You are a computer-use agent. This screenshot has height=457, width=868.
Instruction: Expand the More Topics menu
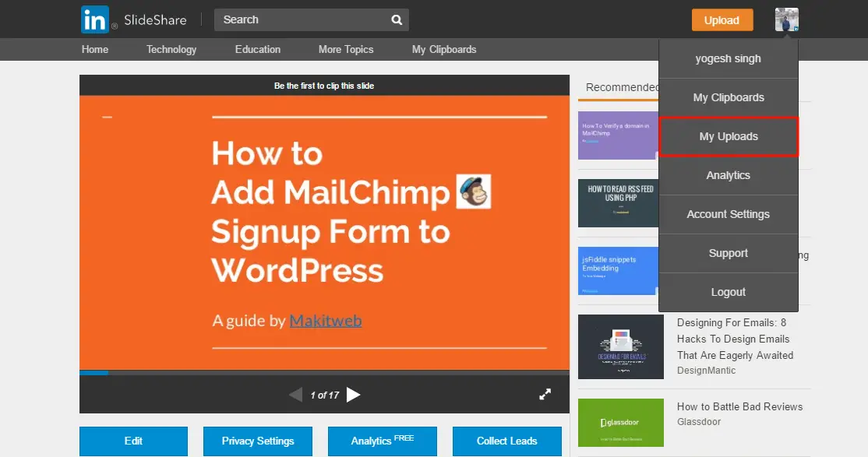(346, 49)
